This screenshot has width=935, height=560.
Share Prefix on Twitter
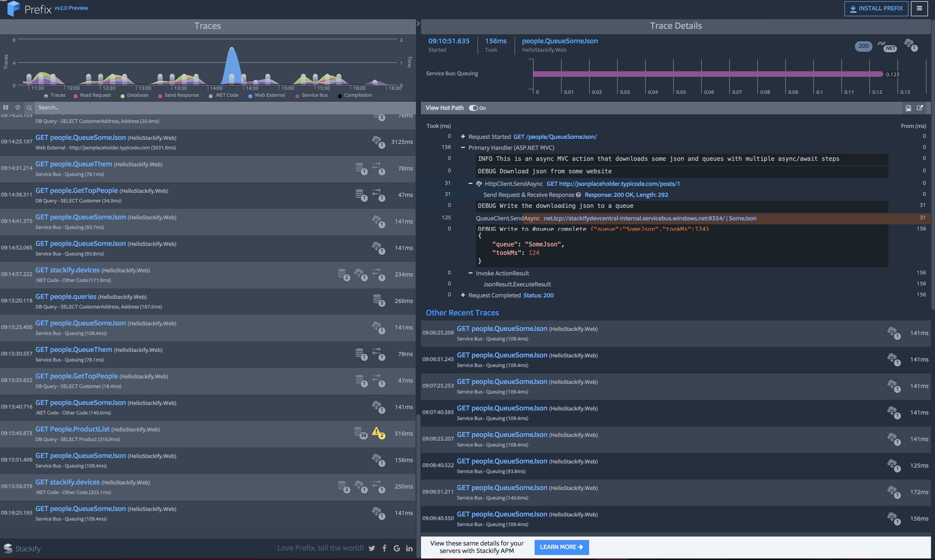point(372,548)
